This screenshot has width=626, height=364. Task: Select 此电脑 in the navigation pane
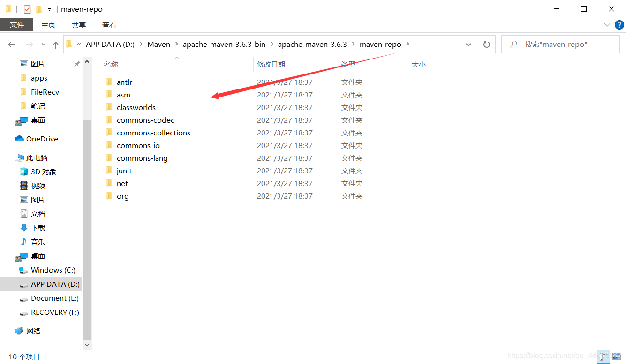click(37, 157)
